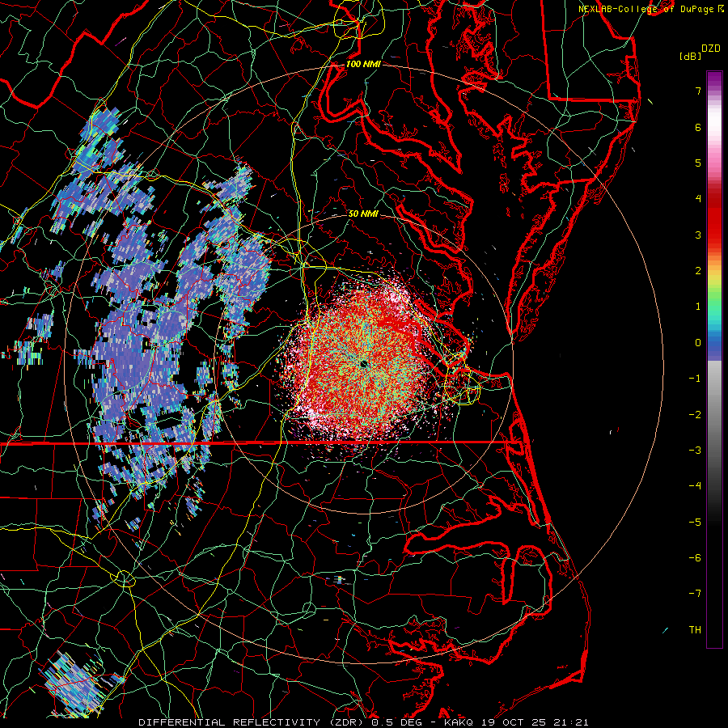Click the -4 value on the scale
The width and height of the screenshot is (728, 728).
pos(695,486)
